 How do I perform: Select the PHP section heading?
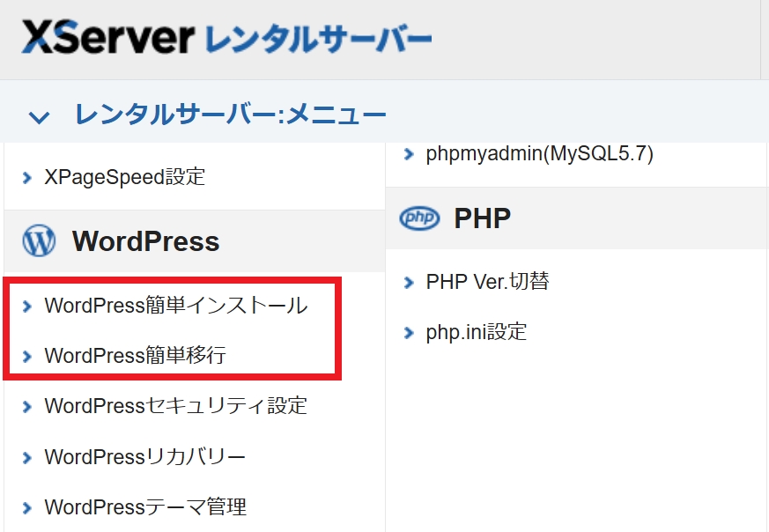(483, 218)
